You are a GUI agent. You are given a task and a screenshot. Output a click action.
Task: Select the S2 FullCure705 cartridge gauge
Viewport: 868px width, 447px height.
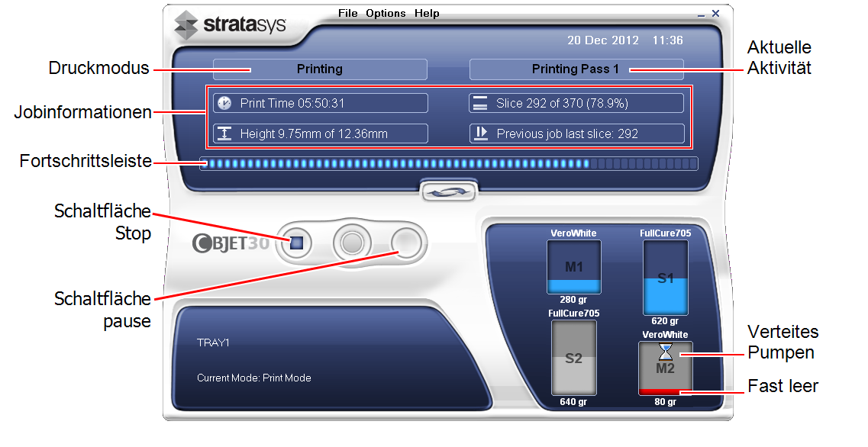coord(573,358)
